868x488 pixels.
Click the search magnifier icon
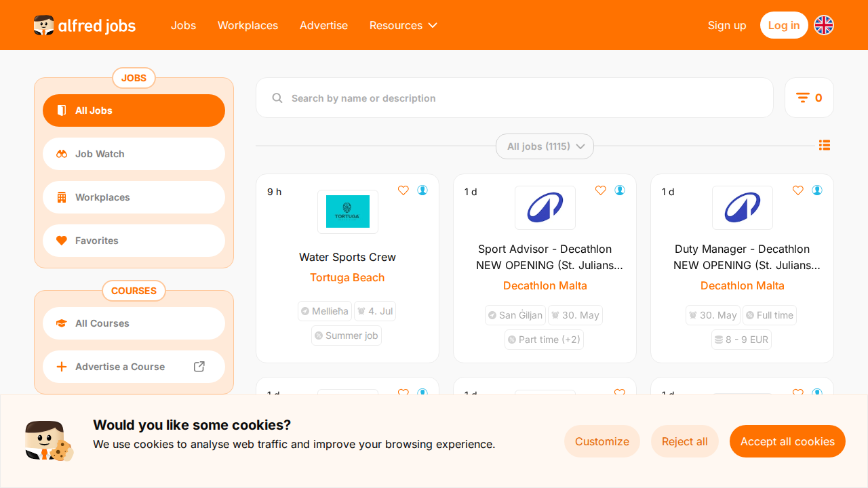(x=277, y=98)
